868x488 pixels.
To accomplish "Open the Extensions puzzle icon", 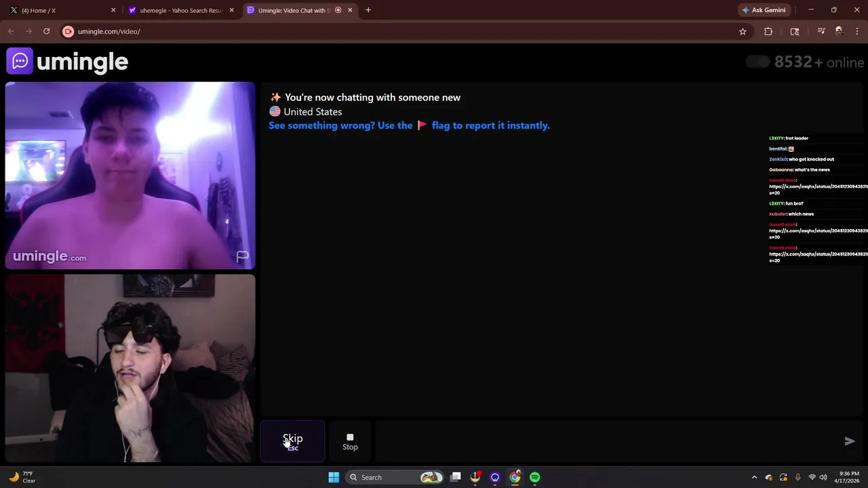I will pyautogui.click(x=768, y=31).
